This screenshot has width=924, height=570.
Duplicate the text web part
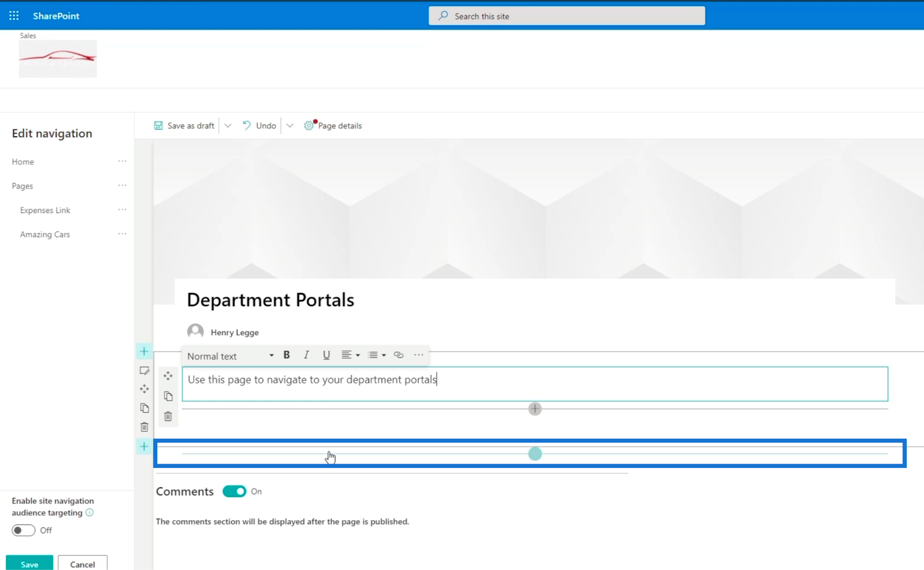(x=168, y=396)
